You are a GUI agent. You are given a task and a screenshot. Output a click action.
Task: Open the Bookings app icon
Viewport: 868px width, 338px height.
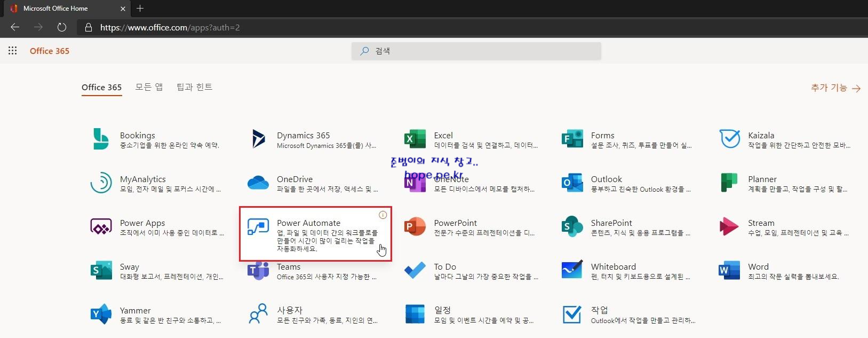(101, 139)
